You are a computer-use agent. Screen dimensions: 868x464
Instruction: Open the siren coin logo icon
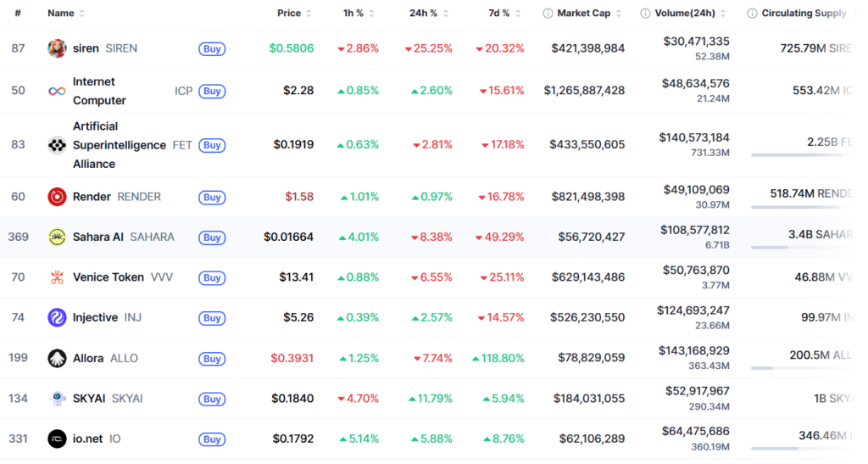57,48
